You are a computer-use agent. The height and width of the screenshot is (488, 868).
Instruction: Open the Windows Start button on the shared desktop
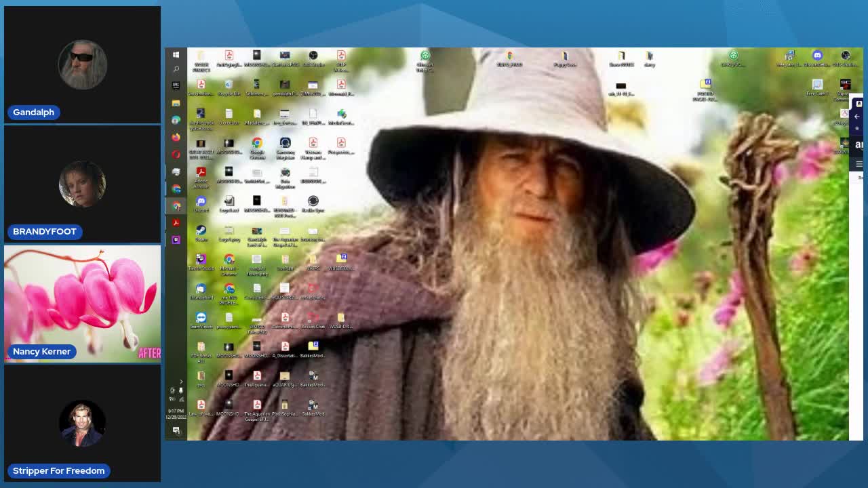[176, 55]
